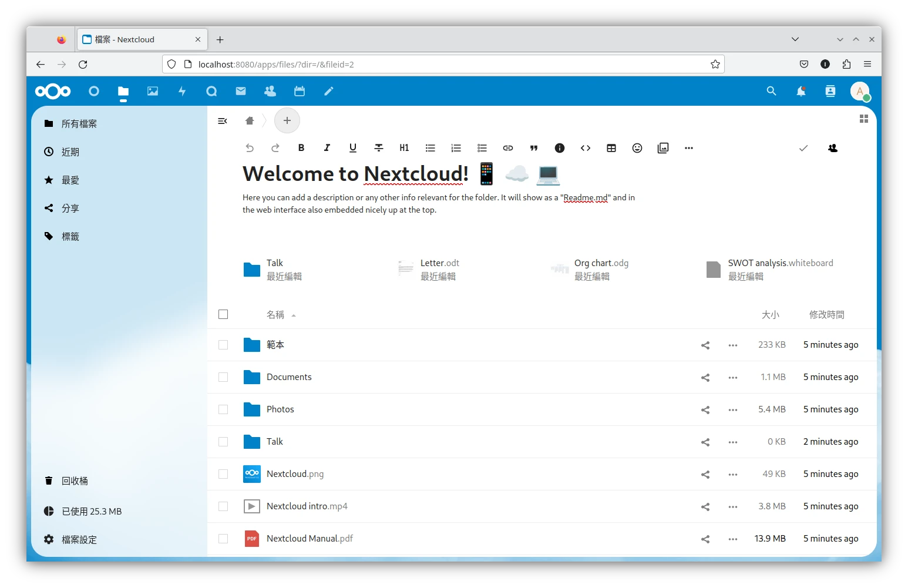View 已使用 25.3 MB storage quota
Screen dimensions: 908x588
(x=91, y=512)
